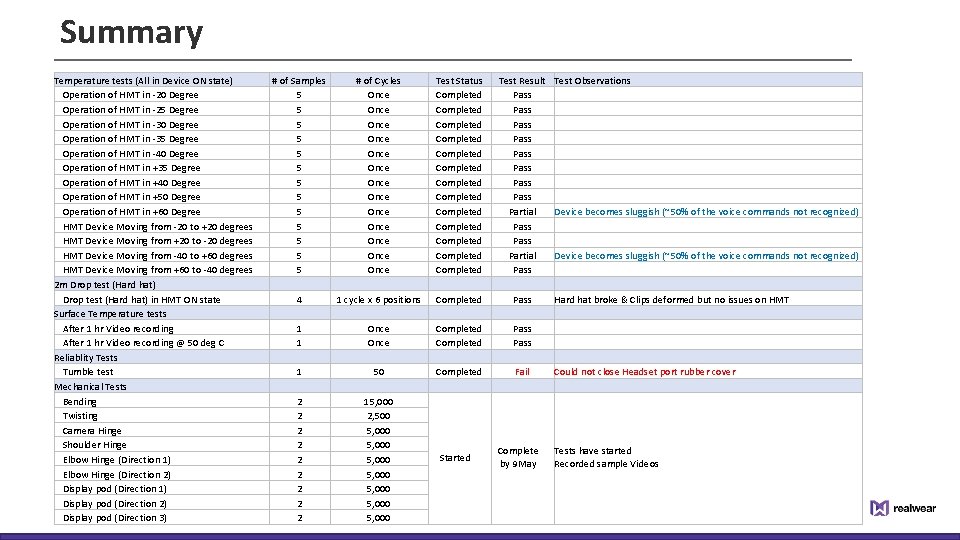Select 'HMT Device Moving from -20 to +20 degrees'
The height and width of the screenshot is (540, 960).
[x=157, y=227]
